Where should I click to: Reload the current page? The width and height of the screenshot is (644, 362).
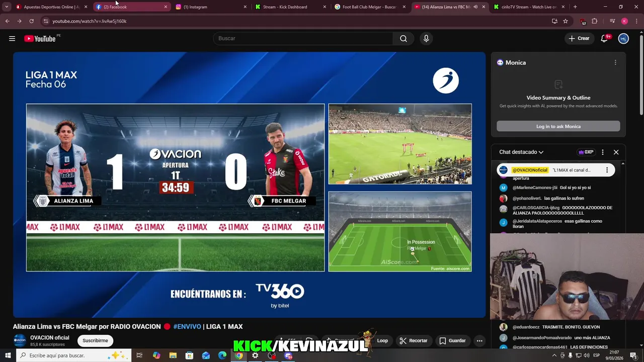(x=31, y=21)
